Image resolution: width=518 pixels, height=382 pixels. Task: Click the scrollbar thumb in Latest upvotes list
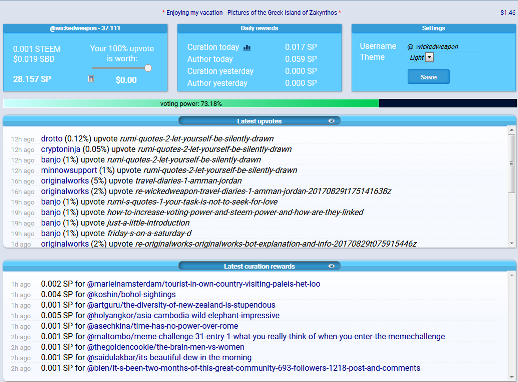point(512,163)
